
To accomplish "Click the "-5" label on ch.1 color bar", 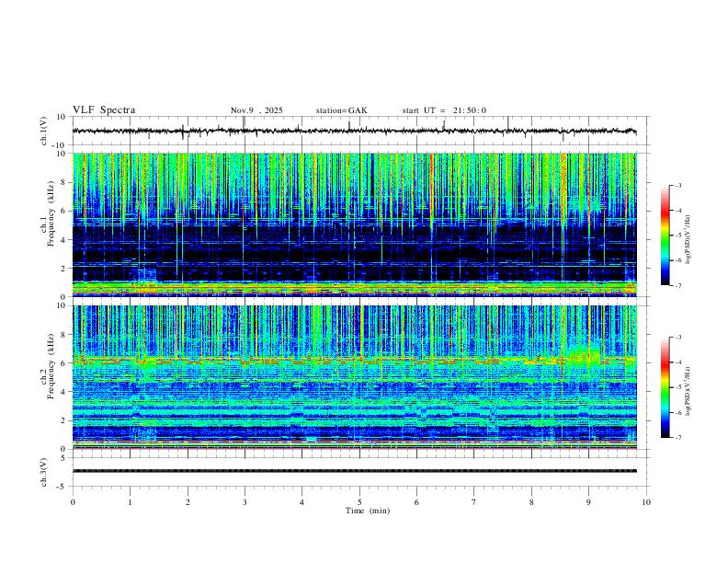I will (677, 236).
